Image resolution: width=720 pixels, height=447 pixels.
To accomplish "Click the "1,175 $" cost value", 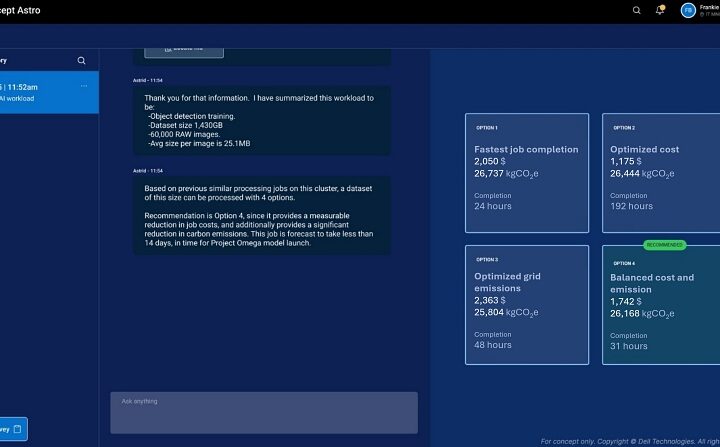I will coord(626,161).
